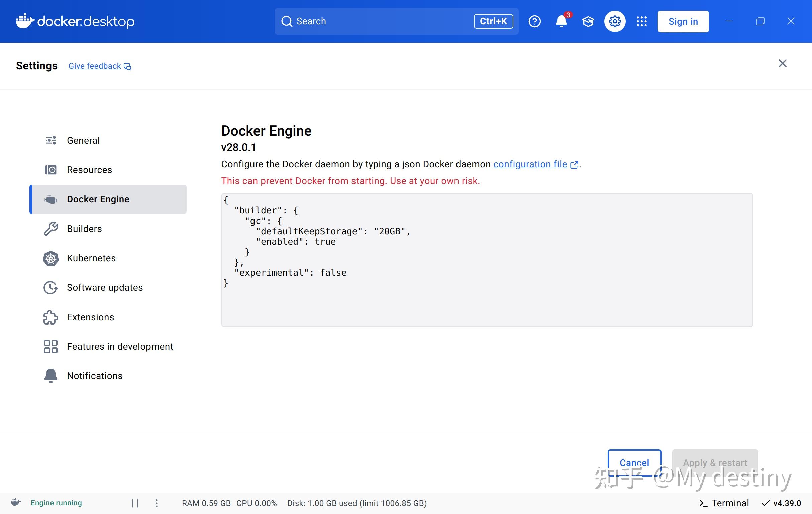
Task: Open the notifications bell in title bar
Action: (x=561, y=21)
